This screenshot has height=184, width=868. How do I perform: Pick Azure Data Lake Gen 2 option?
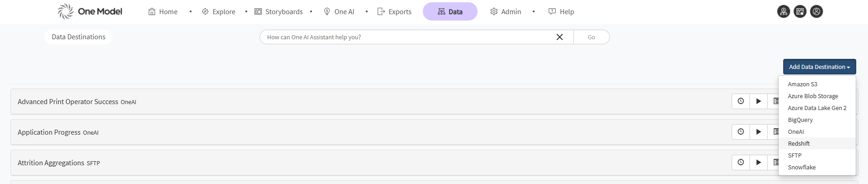pos(817,108)
